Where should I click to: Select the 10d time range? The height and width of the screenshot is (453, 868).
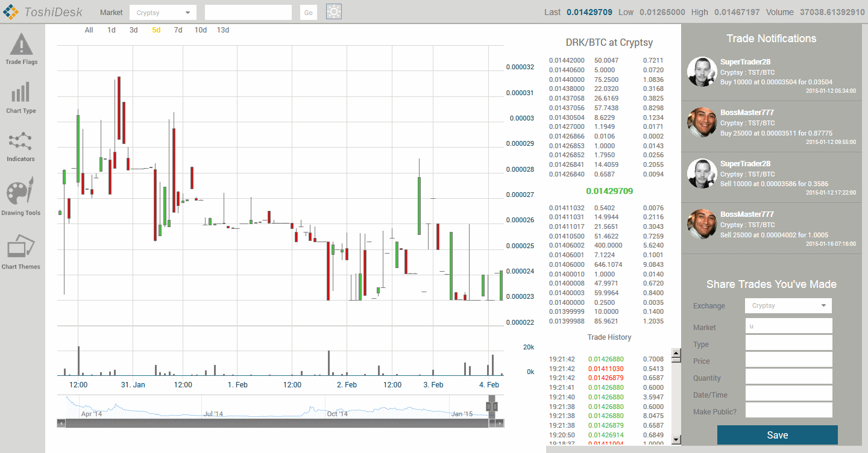click(201, 30)
